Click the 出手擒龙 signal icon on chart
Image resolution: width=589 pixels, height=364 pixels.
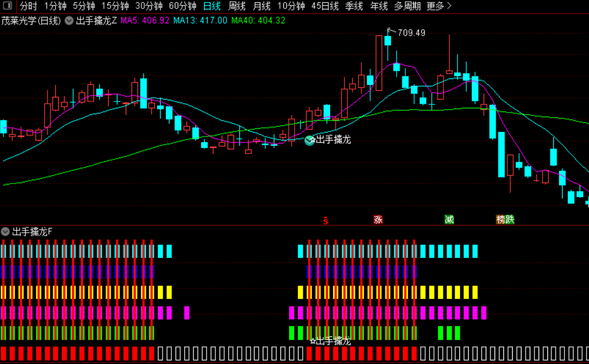pos(310,140)
